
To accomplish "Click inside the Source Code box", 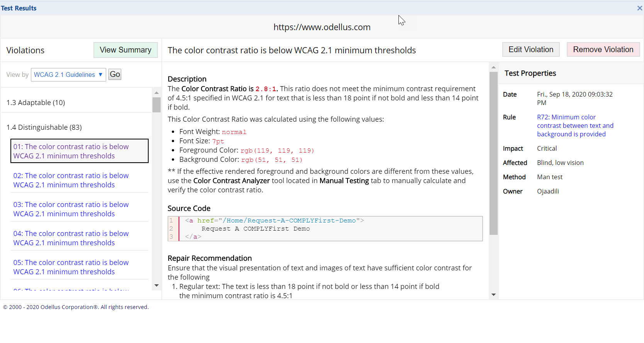I will [x=328, y=229].
